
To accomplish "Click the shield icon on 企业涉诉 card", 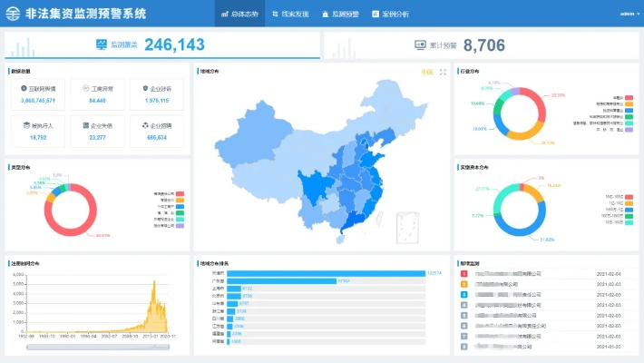I will click(145, 88).
